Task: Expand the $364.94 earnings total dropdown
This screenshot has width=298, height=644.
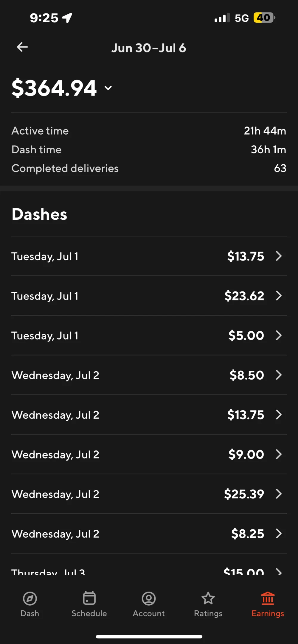Action: [108, 88]
